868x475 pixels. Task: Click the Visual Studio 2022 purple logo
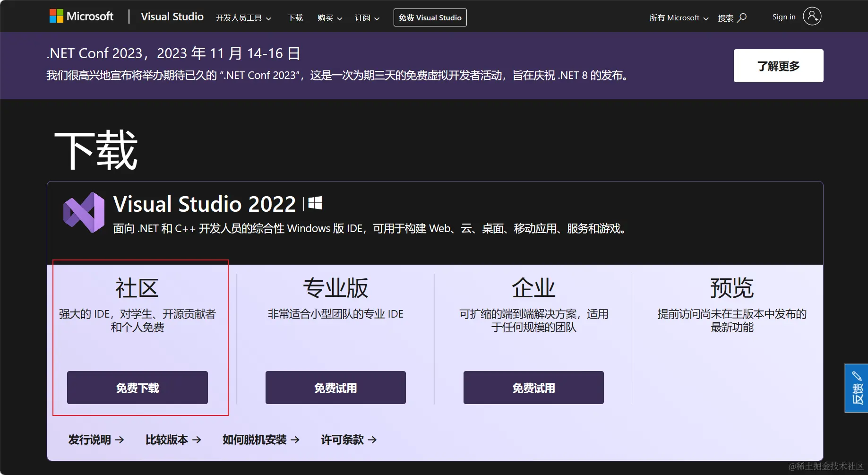click(84, 212)
